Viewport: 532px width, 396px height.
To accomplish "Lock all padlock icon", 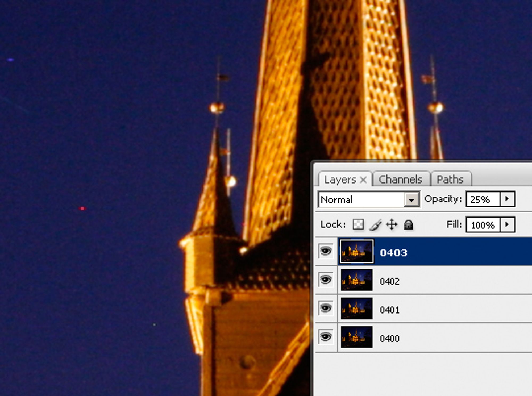I will pyautogui.click(x=408, y=225).
